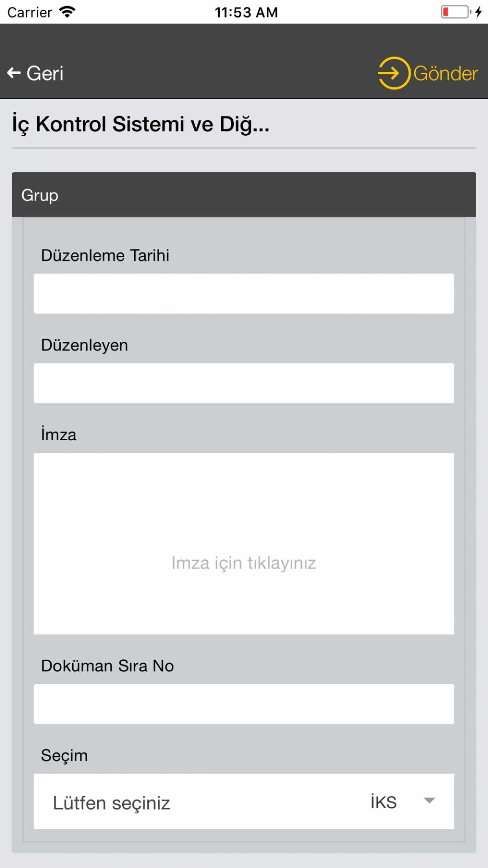The height and width of the screenshot is (868, 488).
Task: Tap the Imza için tıklayınız signature area
Action: (x=244, y=562)
